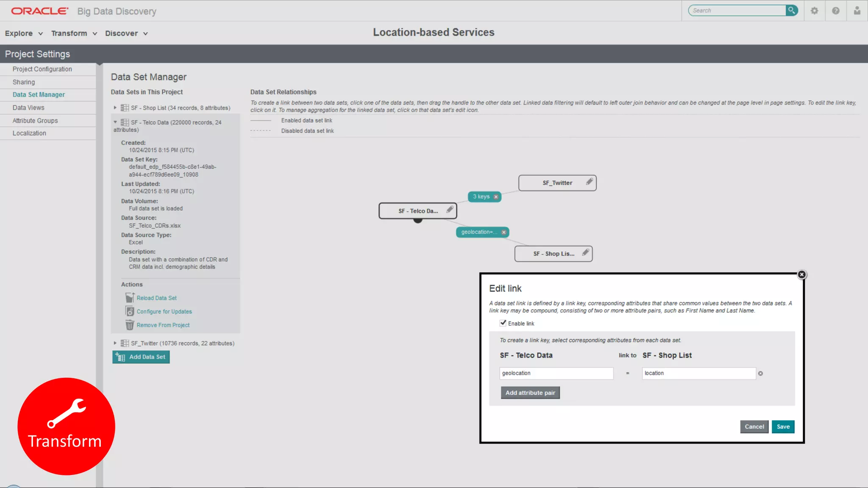Delete the geolocation link via its x
The width and height of the screenshot is (868, 488).
504,232
